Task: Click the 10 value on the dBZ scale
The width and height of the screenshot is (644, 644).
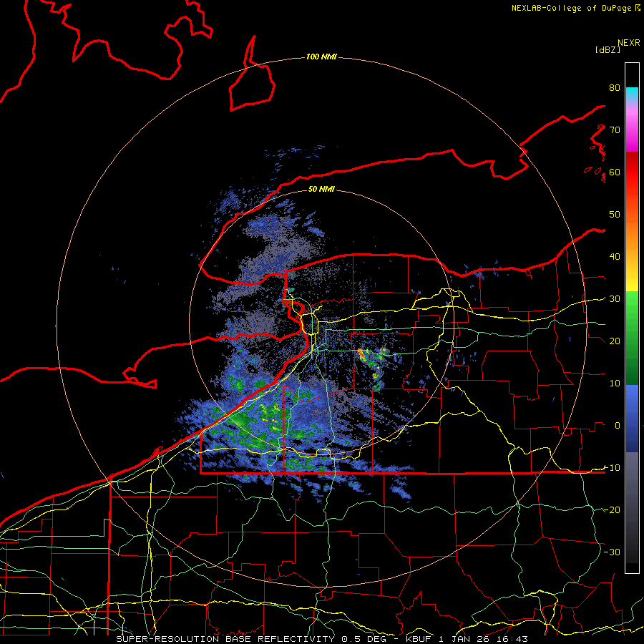Action: (615, 384)
